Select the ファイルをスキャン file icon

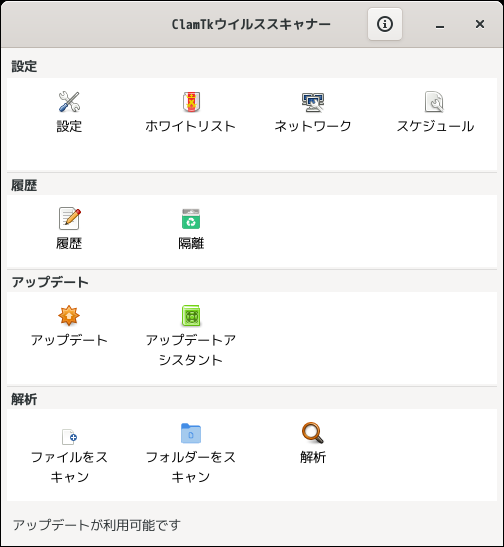point(69,436)
